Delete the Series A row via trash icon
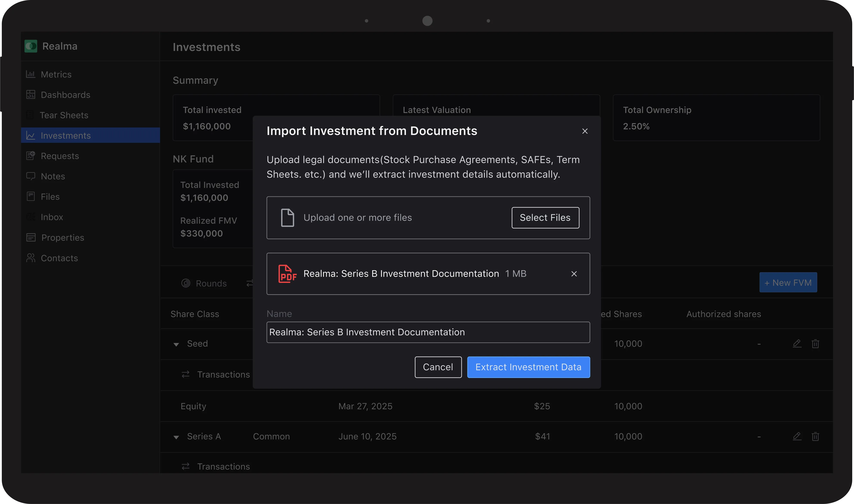854x504 pixels. 815,436
